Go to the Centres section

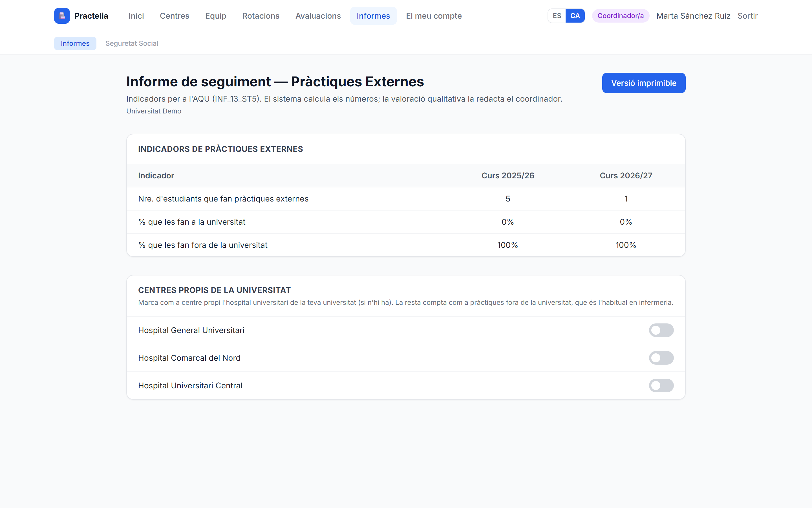[175, 16]
